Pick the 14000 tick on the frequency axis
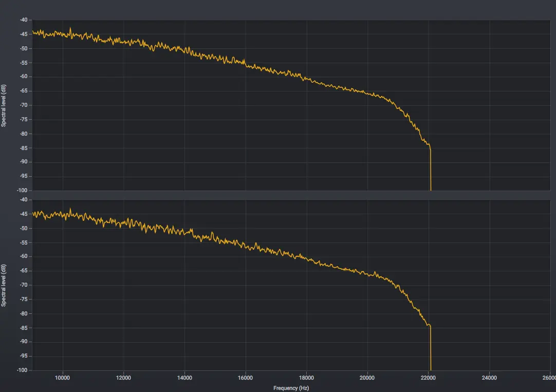 pos(184,378)
